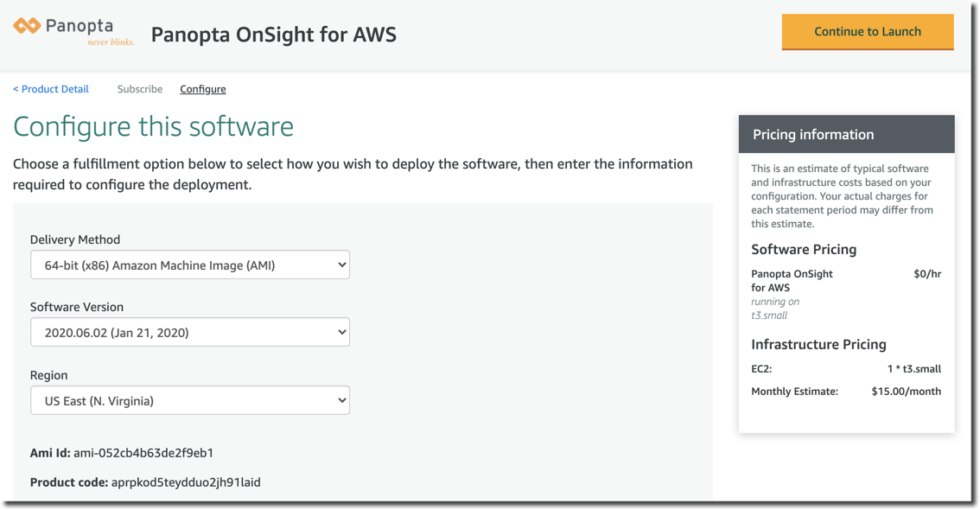Click the Pricing information panel header
980x510 pixels.
tap(846, 134)
